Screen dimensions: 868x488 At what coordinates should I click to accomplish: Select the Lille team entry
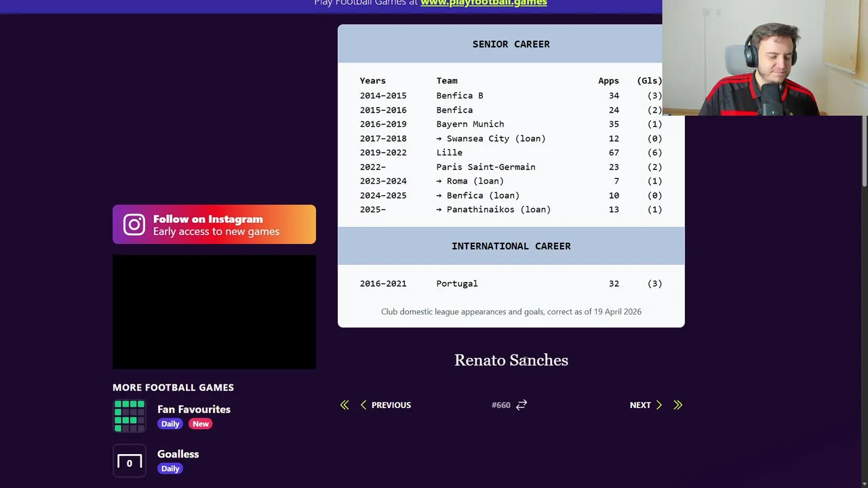click(x=449, y=152)
